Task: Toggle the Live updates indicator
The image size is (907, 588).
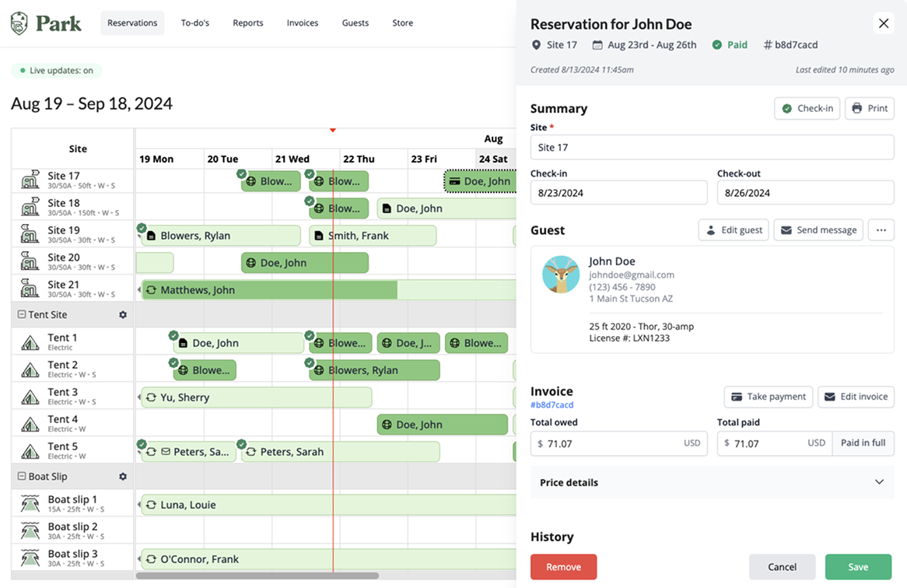Action: [x=57, y=71]
